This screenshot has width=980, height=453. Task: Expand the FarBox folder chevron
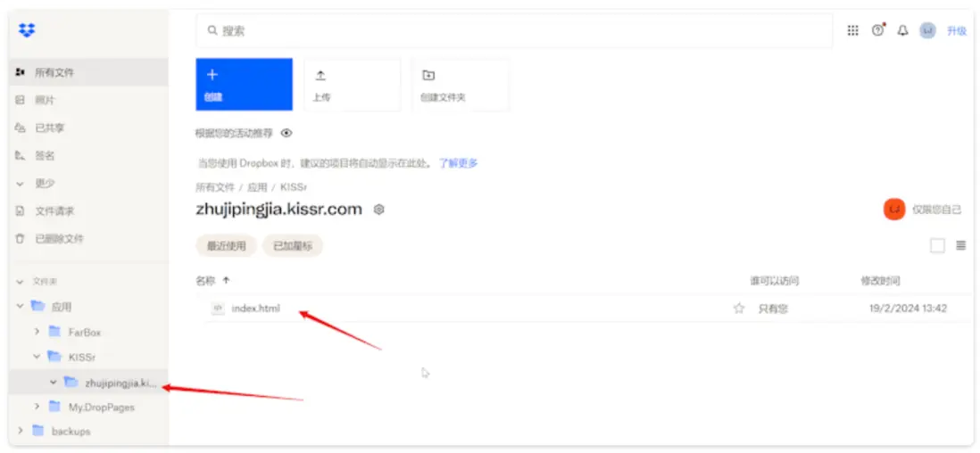point(37,332)
